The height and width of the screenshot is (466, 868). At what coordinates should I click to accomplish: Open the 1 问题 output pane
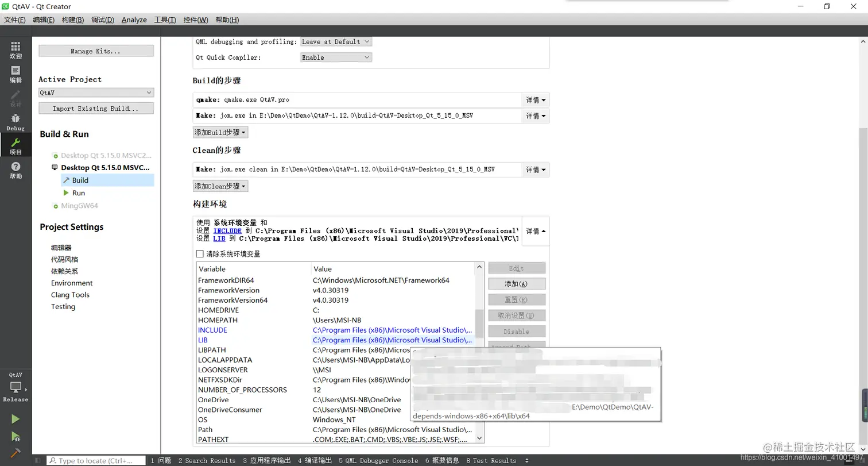pos(161,460)
